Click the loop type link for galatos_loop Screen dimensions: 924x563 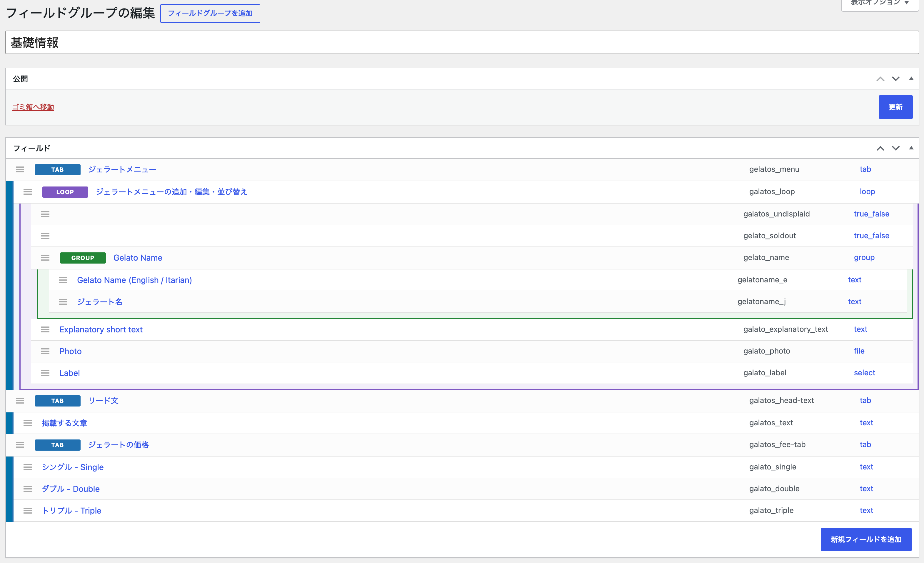point(867,192)
